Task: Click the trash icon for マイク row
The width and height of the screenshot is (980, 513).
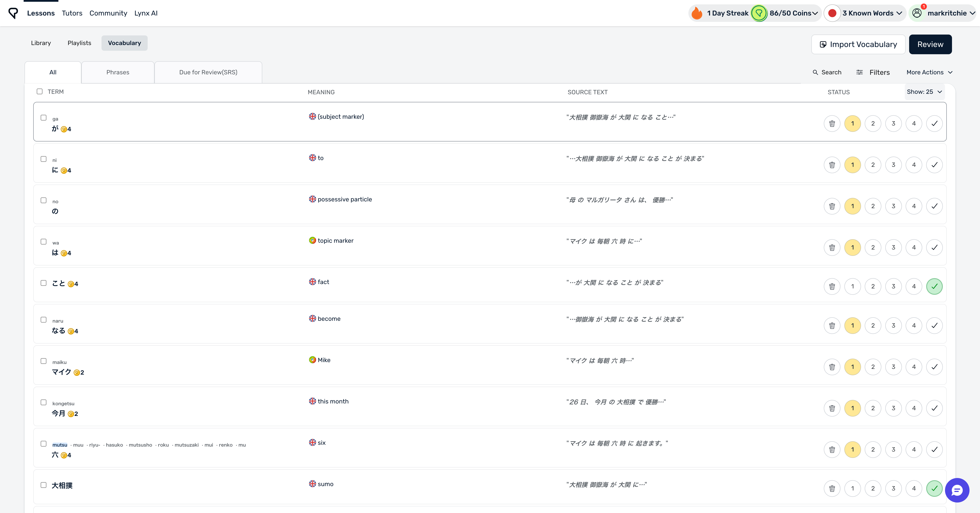Action: (x=832, y=367)
